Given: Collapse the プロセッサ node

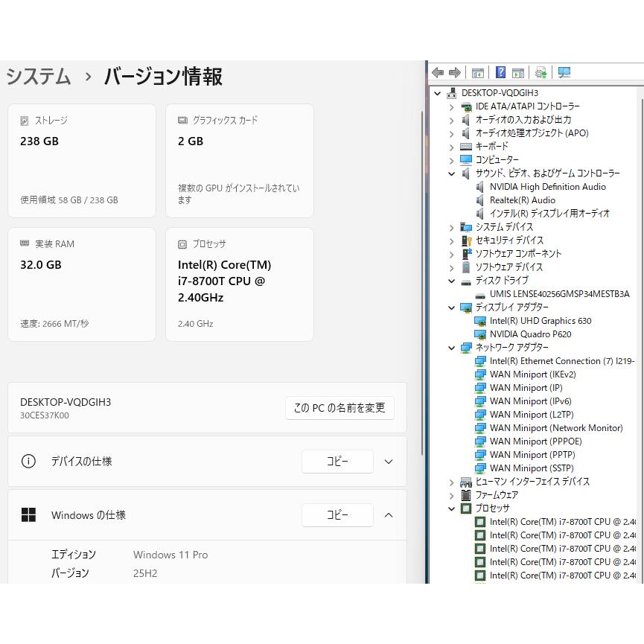Looking at the screenshot, I should point(452,509).
